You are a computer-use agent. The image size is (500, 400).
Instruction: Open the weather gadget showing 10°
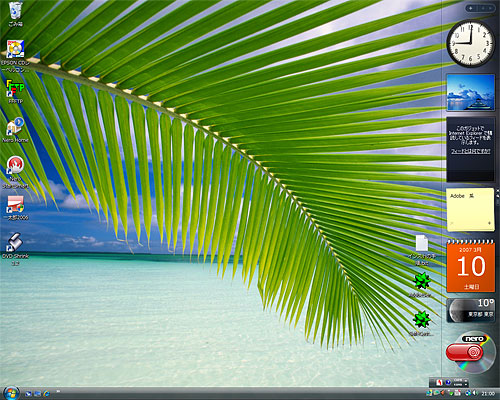point(471,310)
